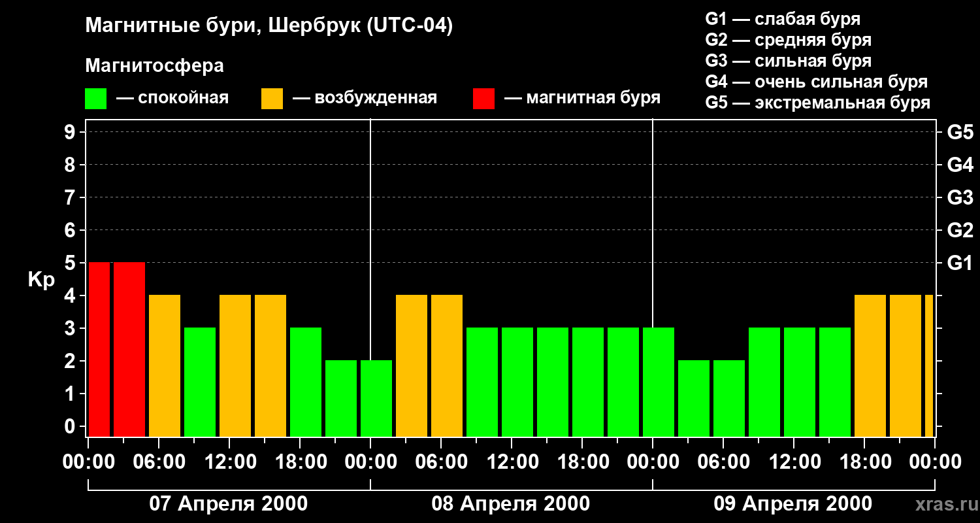Click the '06:00' label under 07 April

tap(159, 462)
